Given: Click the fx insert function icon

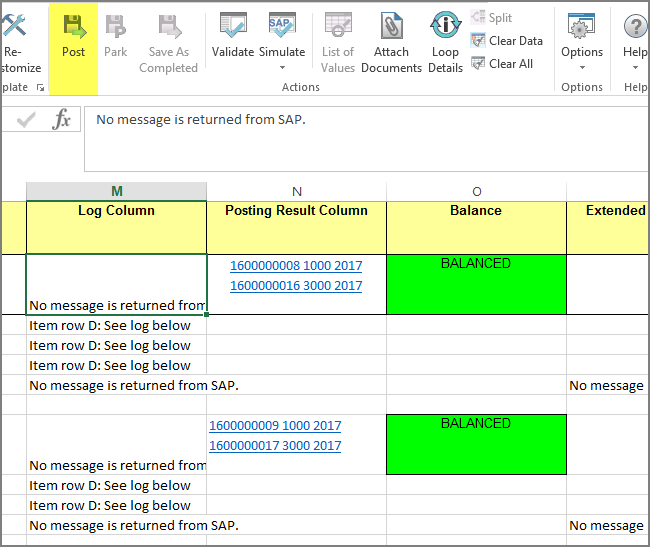Looking at the screenshot, I should coord(61,120).
